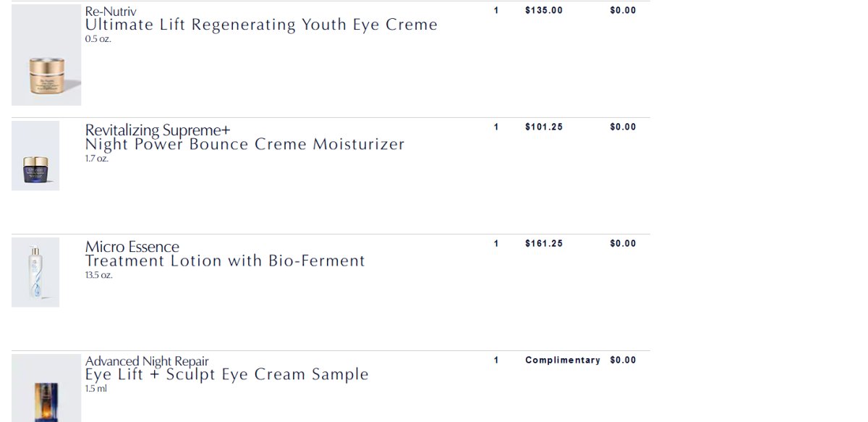Click the Re-Nutriv brand name
Viewport: 868px width, 422px height.
click(x=111, y=12)
